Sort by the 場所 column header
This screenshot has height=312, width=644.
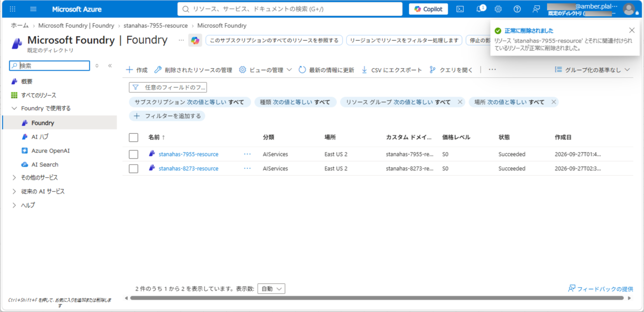pyautogui.click(x=330, y=137)
